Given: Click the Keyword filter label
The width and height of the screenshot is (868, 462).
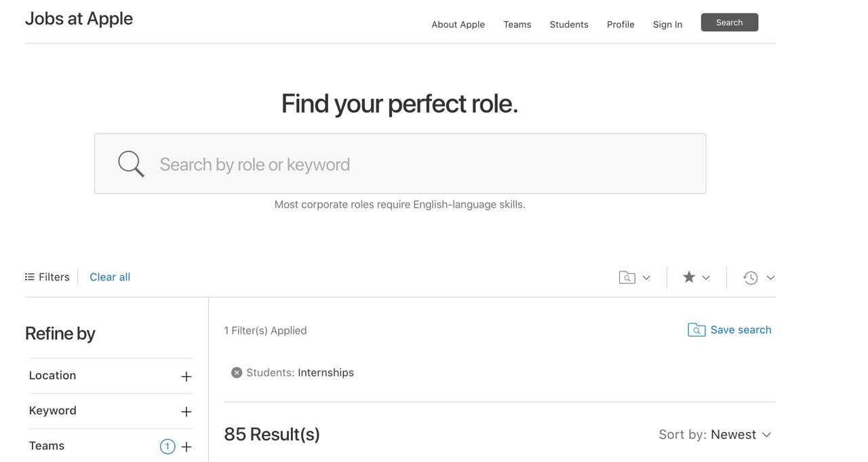Looking at the screenshot, I should tap(53, 410).
